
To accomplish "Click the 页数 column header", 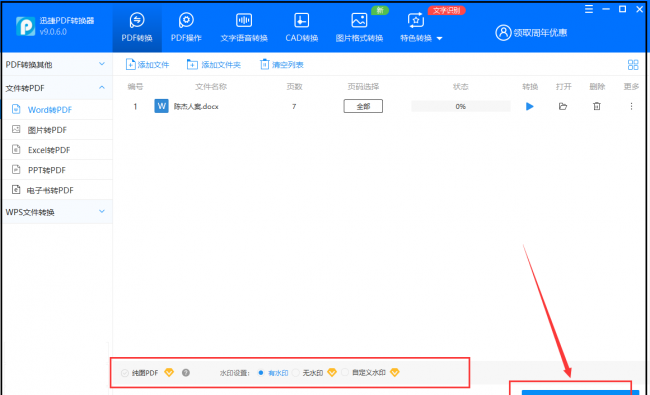I will (x=294, y=87).
